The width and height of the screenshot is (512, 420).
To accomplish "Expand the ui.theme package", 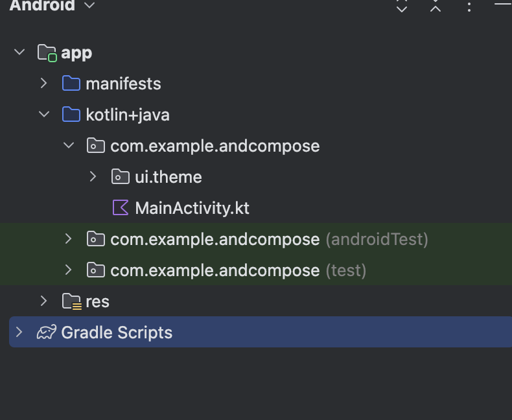I will click(93, 177).
